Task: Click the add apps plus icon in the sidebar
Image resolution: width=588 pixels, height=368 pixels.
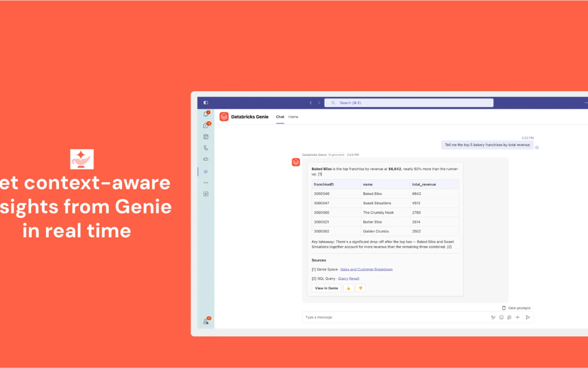Action: click(x=206, y=194)
